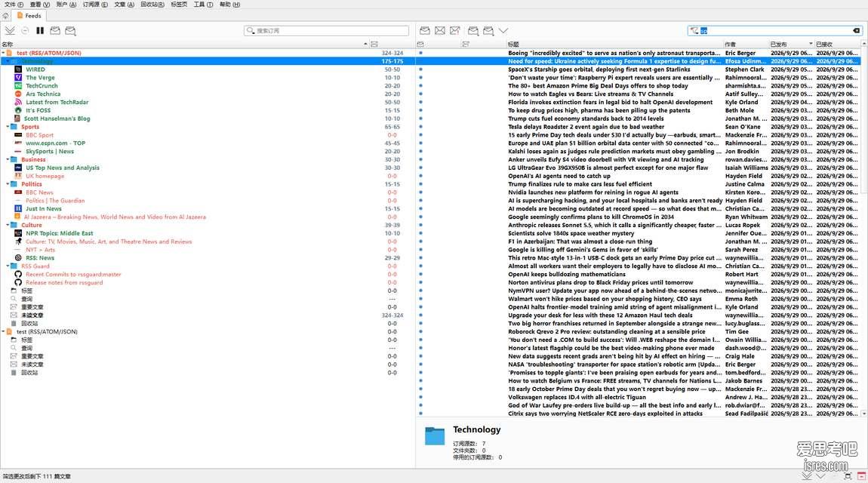Toggle read dot for SpaceX Starship article
This screenshot has width=868, height=483.
coord(420,69)
